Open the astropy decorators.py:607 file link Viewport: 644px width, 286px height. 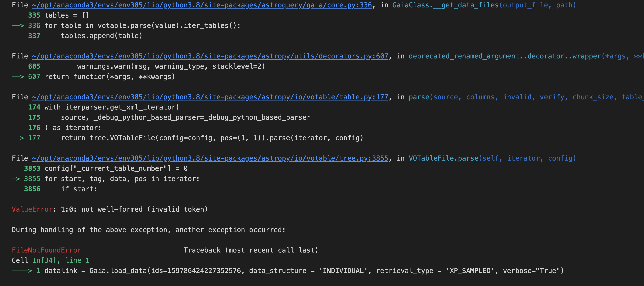point(210,56)
